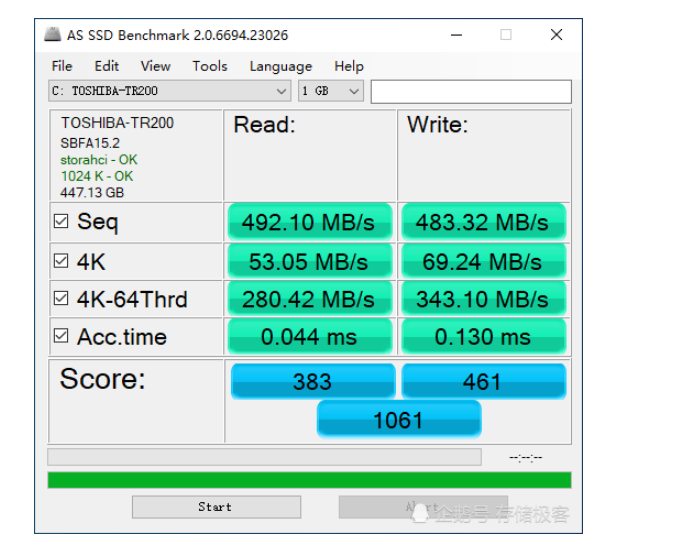Open the File menu

(x=62, y=66)
